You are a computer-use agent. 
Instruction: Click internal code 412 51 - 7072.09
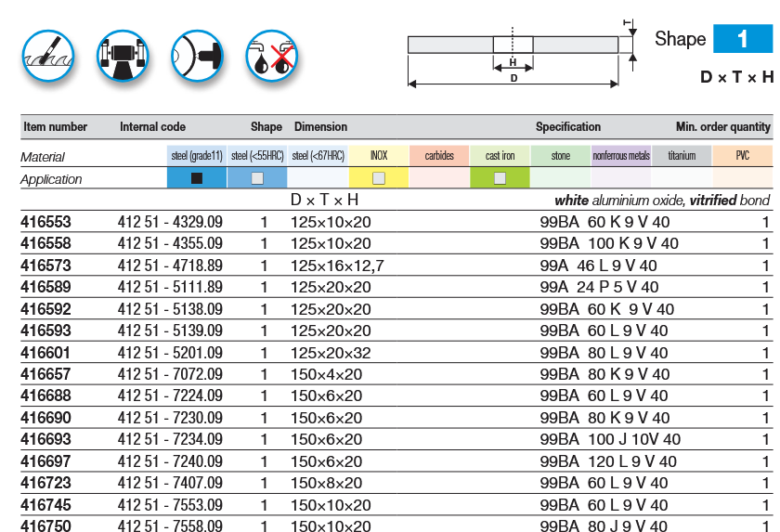click(170, 374)
